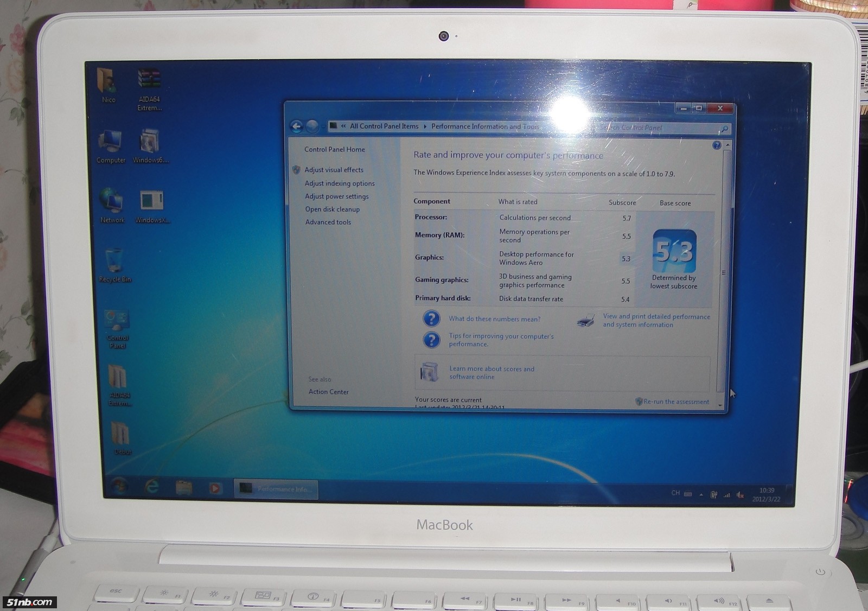Screen dimensions: 868x611
Task: Click Adjust visual effects link
Action: 334,170
